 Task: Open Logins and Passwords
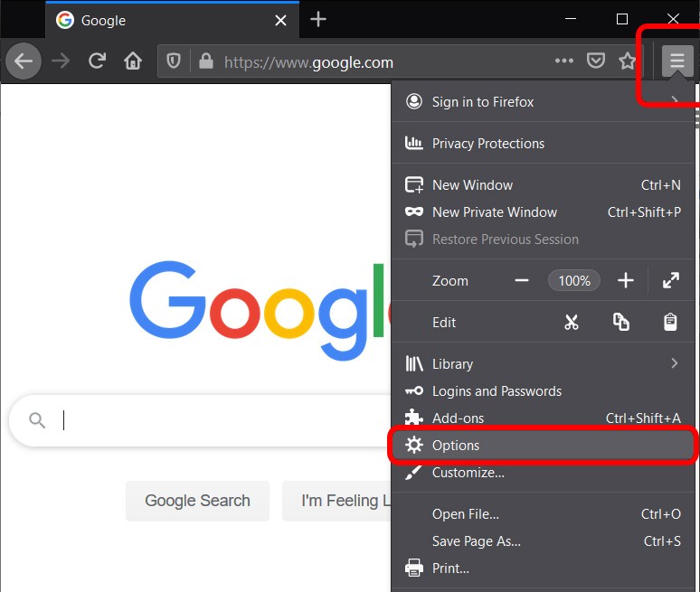(x=543, y=390)
